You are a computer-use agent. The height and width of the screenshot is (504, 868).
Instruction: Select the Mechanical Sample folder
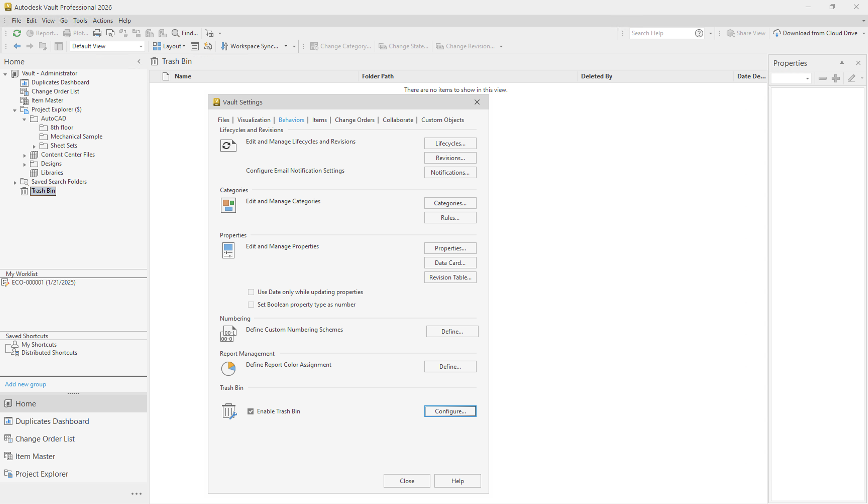click(76, 136)
